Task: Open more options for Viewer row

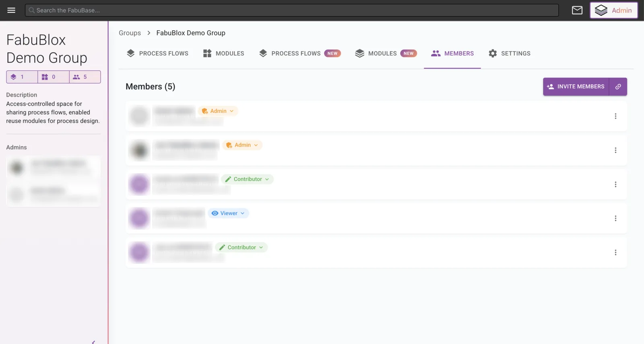Action: [615, 218]
